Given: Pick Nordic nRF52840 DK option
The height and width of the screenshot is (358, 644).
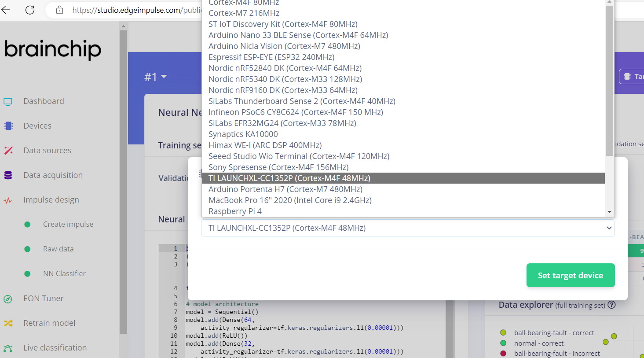Looking at the screenshot, I should (x=403, y=68).
